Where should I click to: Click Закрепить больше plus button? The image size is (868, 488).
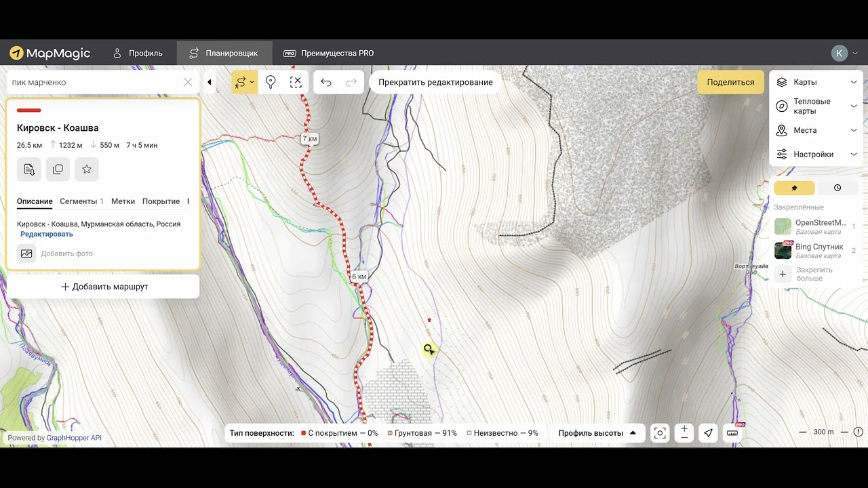click(783, 274)
